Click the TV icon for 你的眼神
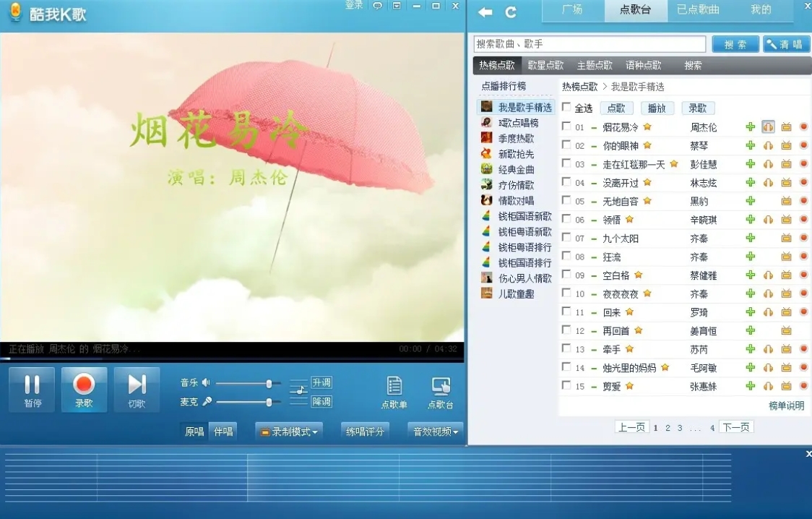This screenshot has width=812, height=519. (x=786, y=145)
